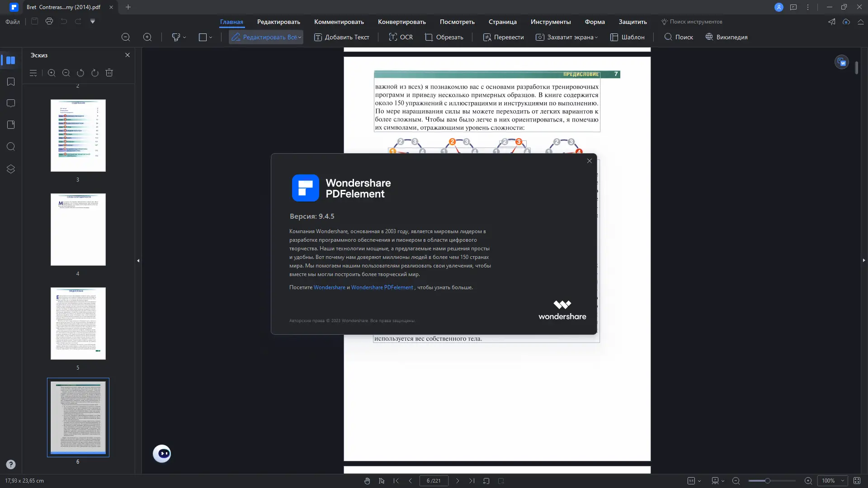Open the floating AI assistant robot icon
Viewport: 868px width, 488px height.
(x=162, y=454)
